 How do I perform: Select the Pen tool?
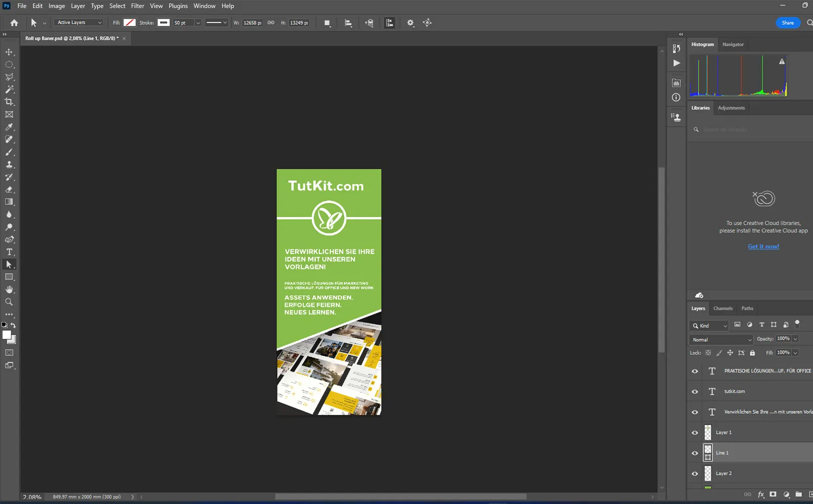(9, 239)
